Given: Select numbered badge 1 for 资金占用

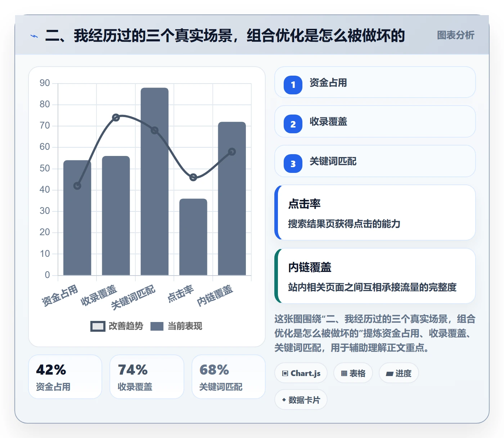Looking at the screenshot, I should [293, 85].
